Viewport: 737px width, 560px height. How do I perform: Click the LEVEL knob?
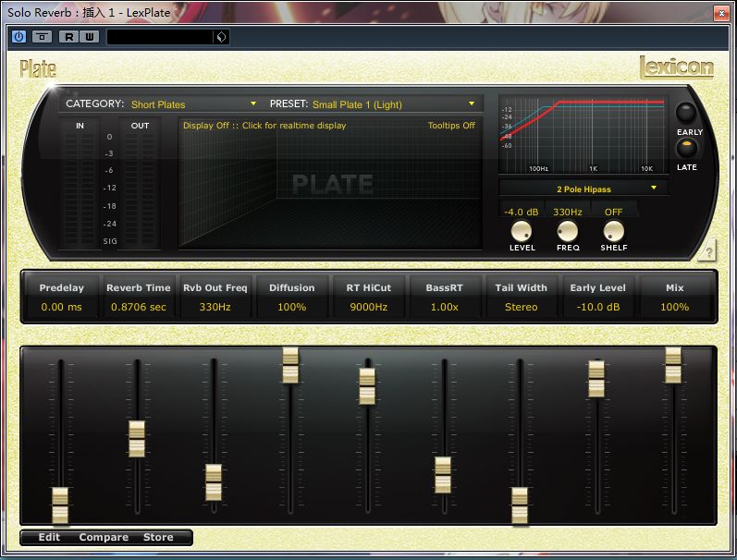point(521,231)
